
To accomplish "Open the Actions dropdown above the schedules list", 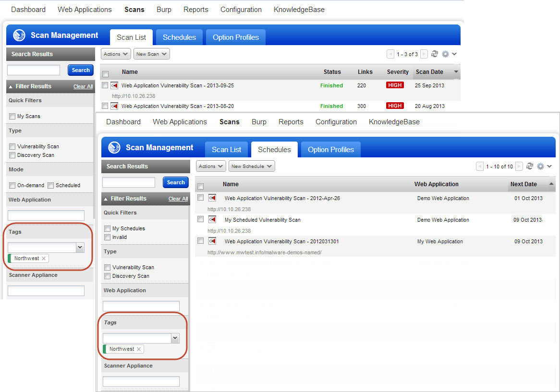I will coord(211,166).
